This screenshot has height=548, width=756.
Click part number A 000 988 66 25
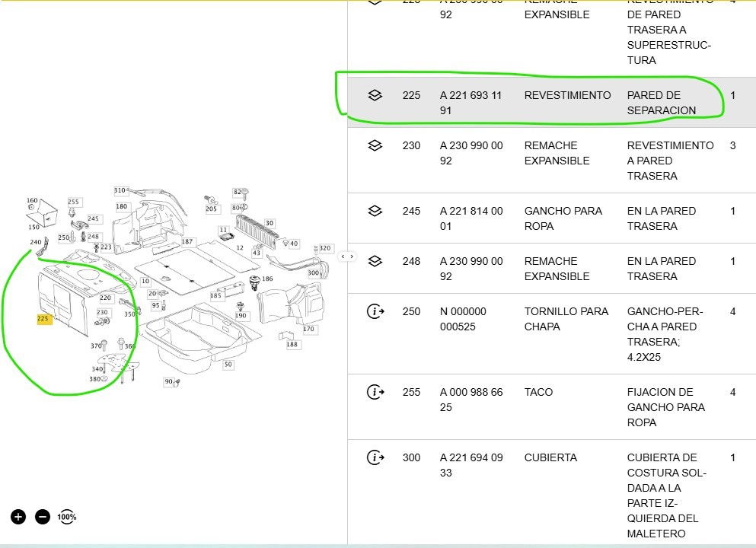click(471, 400)
